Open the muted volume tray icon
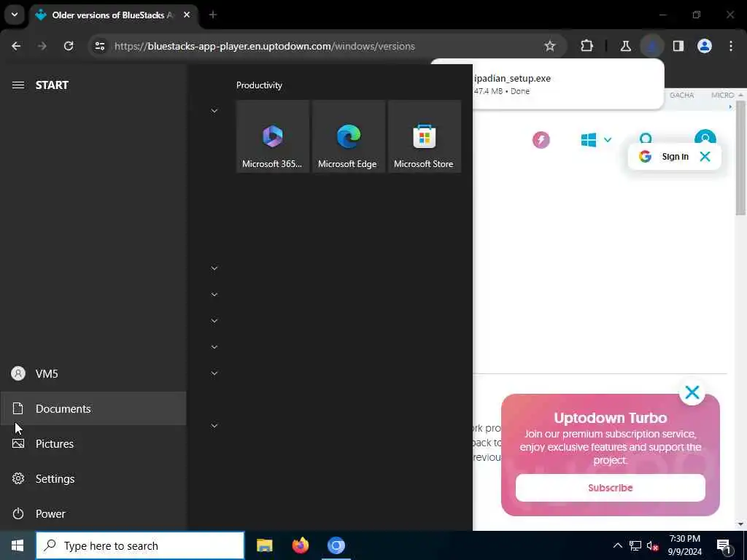The height and width of the screenshot is (560, 747). 652,545
